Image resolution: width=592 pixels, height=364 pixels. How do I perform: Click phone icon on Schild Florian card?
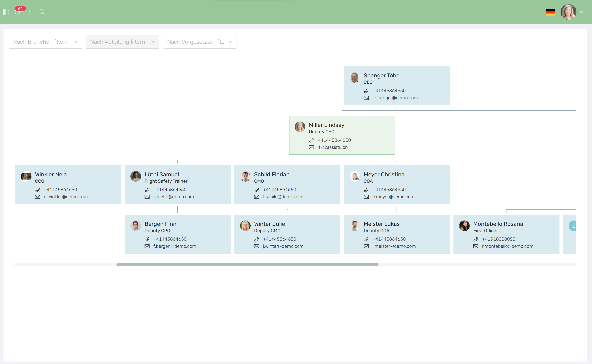[x=256, y=190]
